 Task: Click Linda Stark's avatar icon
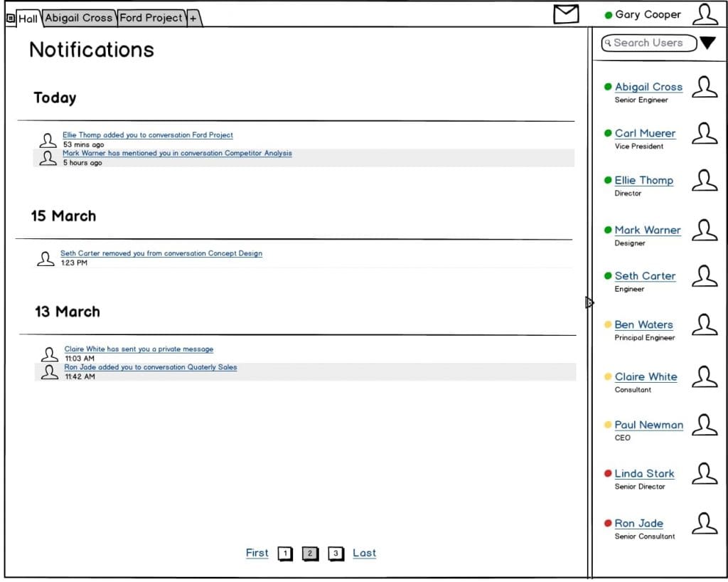point(705,473)
